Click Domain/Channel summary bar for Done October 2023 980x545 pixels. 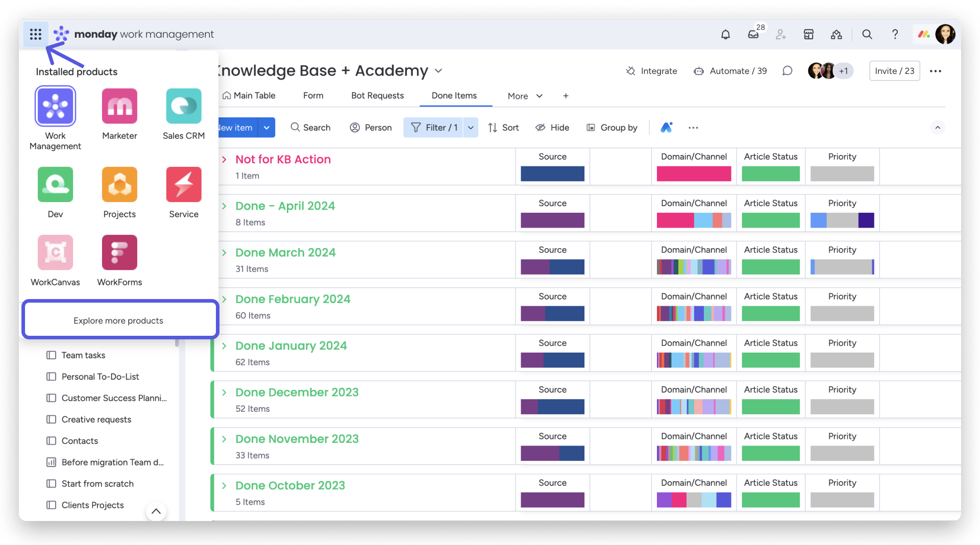pyautogui.click(x=694, y=500)
